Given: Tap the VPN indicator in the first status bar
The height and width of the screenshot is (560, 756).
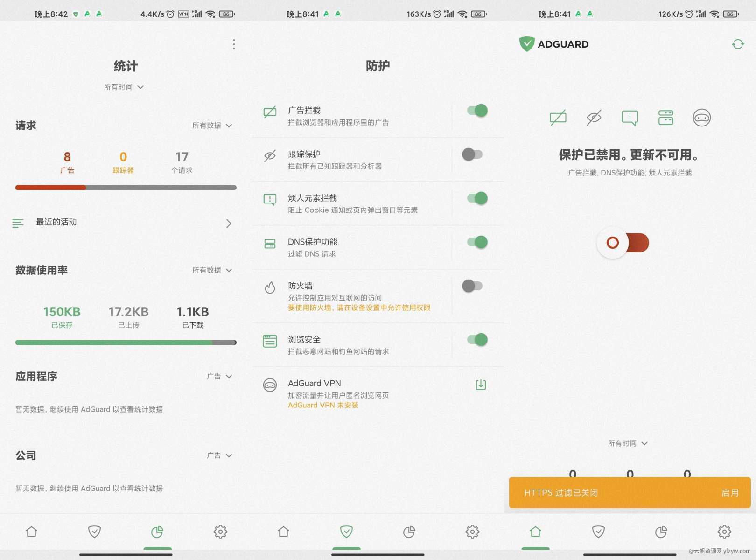Looking at the screenshot, I should (183, 14).
